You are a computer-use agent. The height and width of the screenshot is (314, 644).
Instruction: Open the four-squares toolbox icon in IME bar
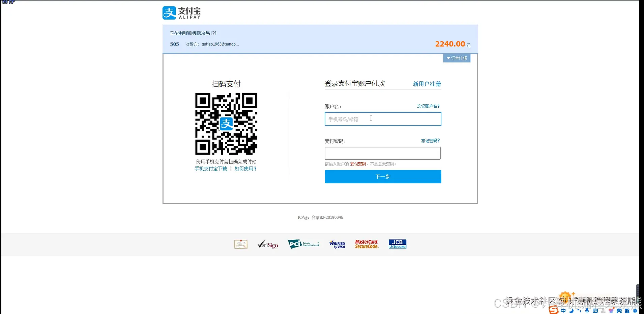[627, 311]
